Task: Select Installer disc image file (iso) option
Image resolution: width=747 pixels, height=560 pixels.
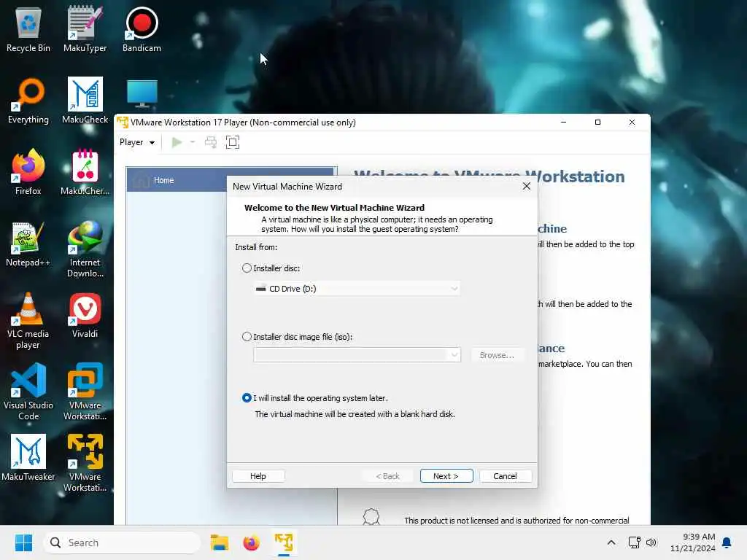Action: coord(247,337)
